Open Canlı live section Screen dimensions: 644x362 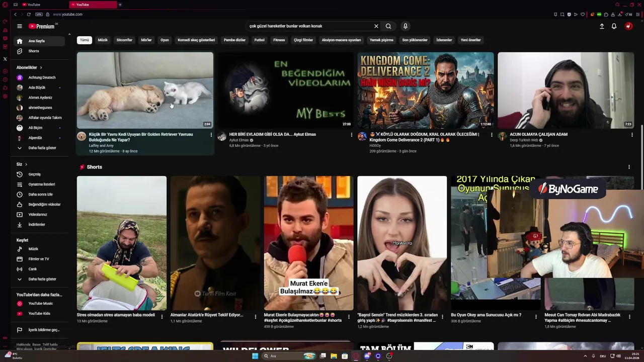coord(40,269)
